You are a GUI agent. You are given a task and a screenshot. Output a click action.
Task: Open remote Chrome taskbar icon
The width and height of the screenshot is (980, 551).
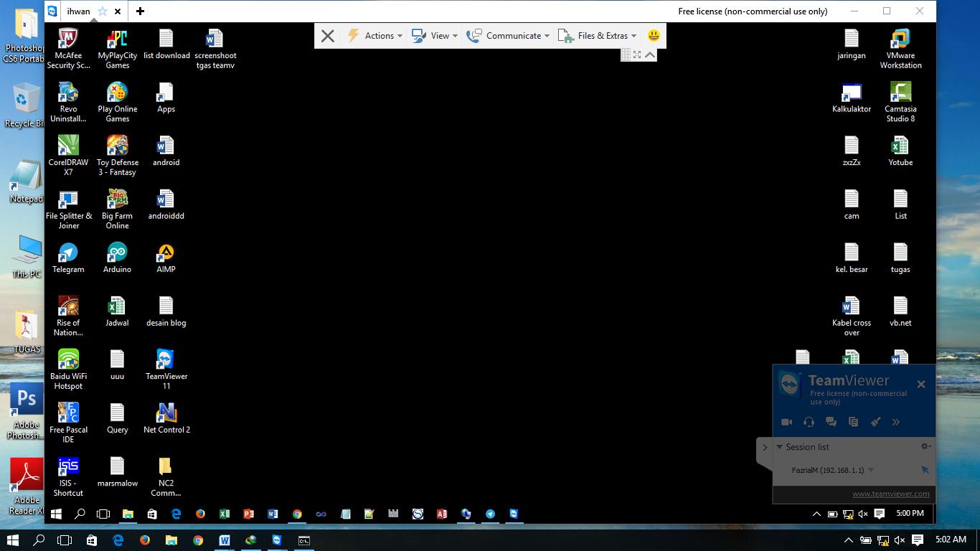tap(297, 514)
